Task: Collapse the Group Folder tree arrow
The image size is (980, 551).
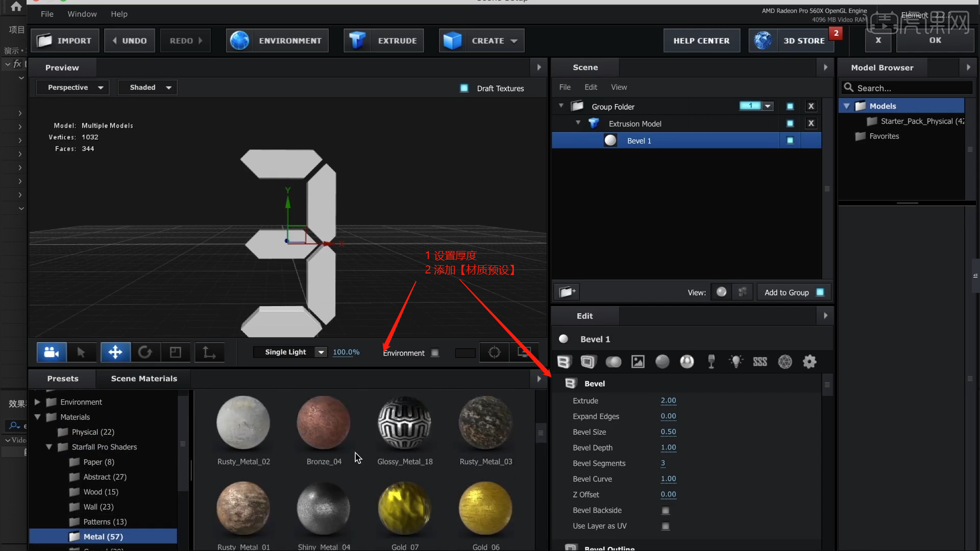Action: [x=561, y=106]
